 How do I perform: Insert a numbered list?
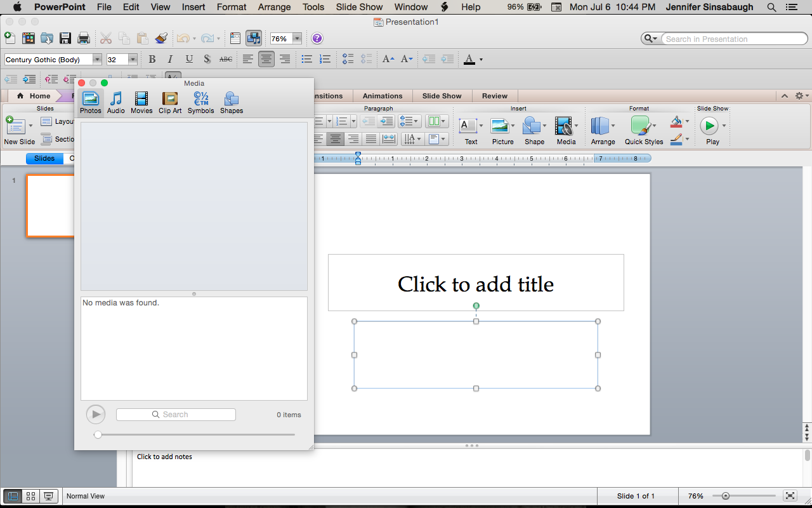tap(325, 59)
